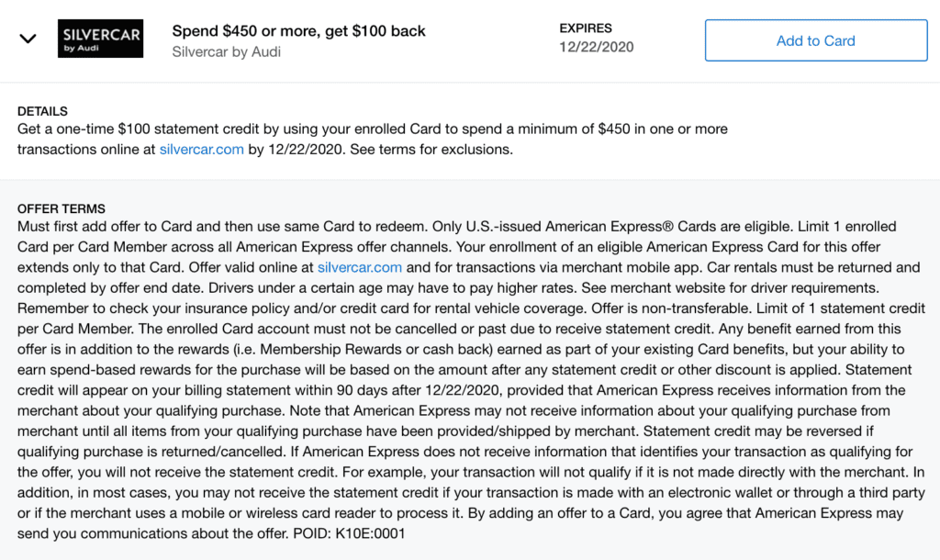Click the 12/22/2020 expiration date under EXPIRES

[596, 48]
